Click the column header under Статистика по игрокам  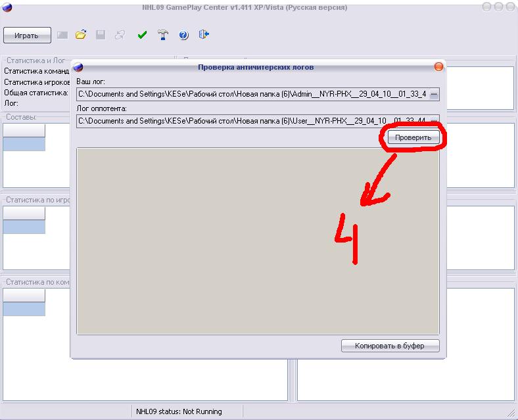click(x=24, y=214)
